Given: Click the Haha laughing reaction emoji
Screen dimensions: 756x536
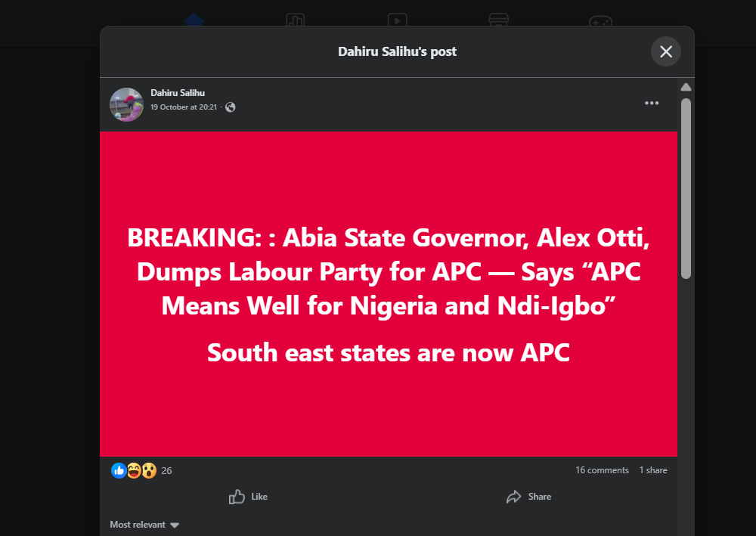Looking at the screenshot, I should click(134, 470).
